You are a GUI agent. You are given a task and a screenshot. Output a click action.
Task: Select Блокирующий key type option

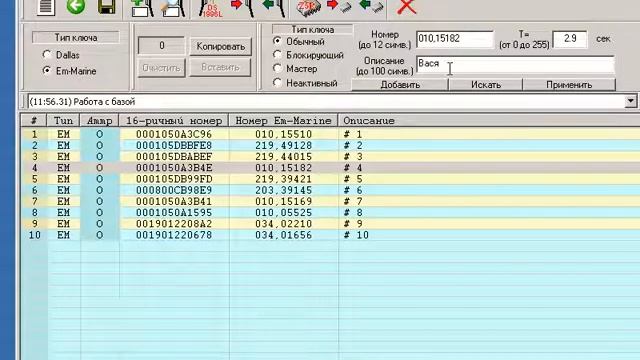click(278, 55)
